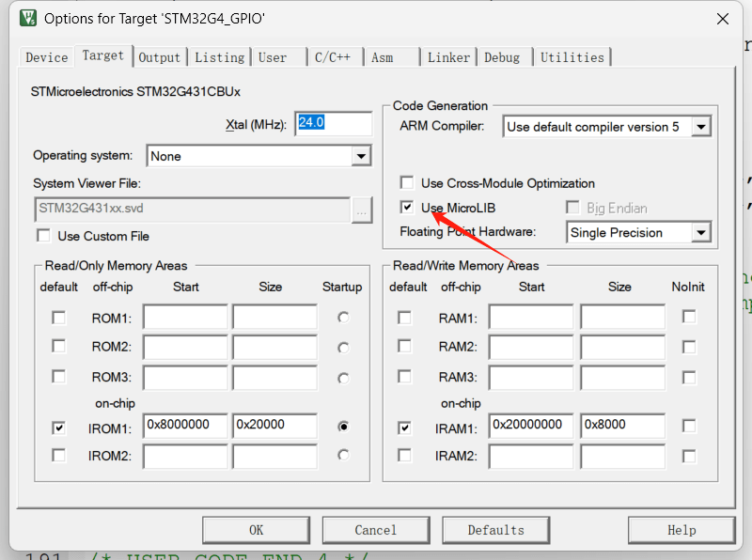Select the Target tab
The height and width of the screenshot is (560, 752).
(x=102, y=55)
